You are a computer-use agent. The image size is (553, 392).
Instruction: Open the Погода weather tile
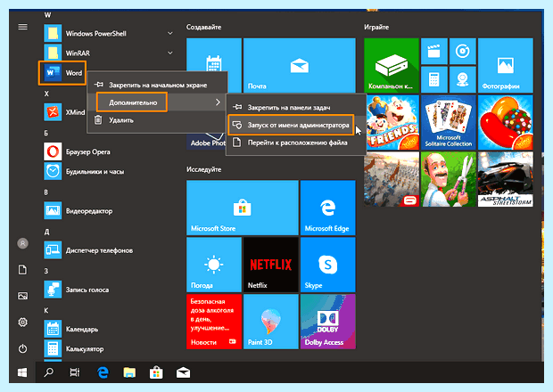(x=214, y=265)
